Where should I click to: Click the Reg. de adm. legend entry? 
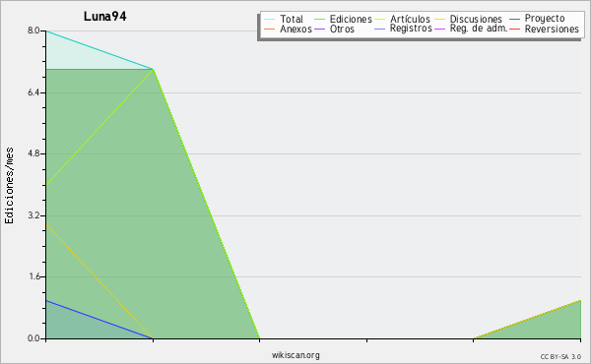pyautogui.click(x=471, y=29)
